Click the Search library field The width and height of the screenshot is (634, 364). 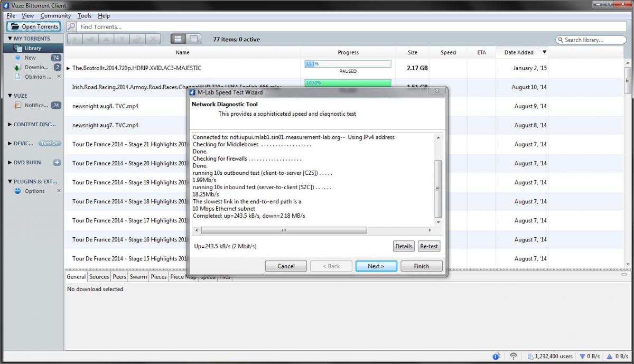click(591, 40)
